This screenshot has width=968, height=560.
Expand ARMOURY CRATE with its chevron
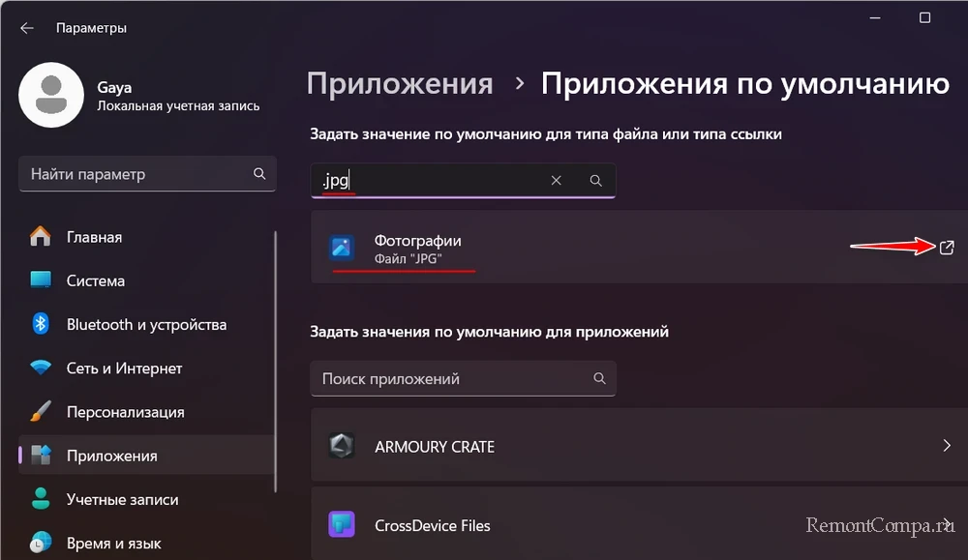(947, 445)
